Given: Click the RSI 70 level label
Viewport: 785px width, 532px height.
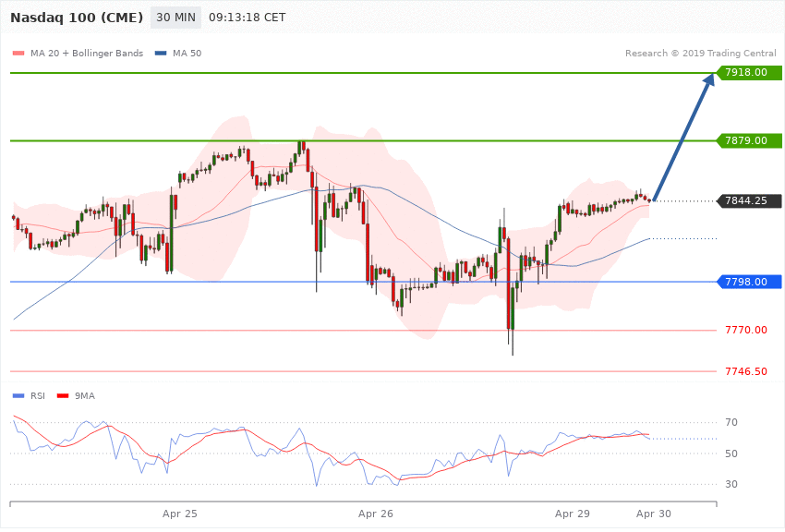Looking at the screenshot, I should [x=731, y=422].
